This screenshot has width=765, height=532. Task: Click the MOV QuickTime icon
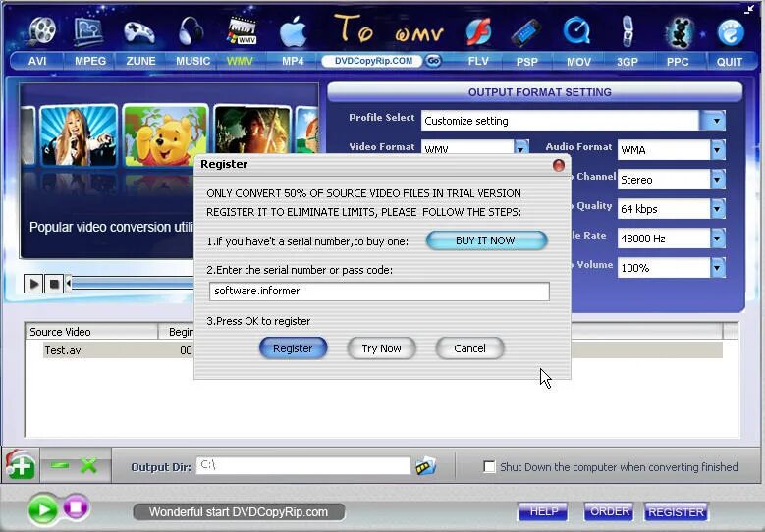tap(577, 30)
